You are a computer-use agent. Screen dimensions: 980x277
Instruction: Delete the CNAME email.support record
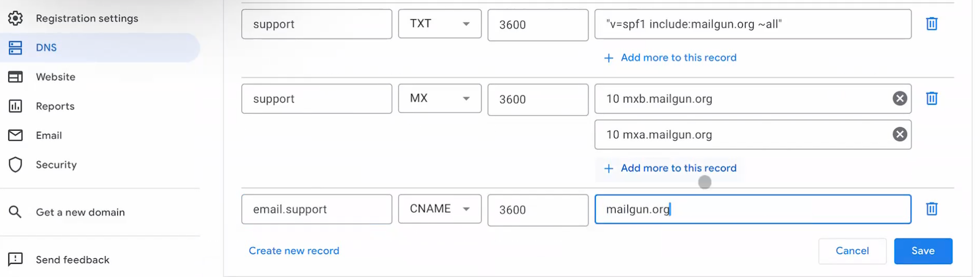(x=932, y=209)
